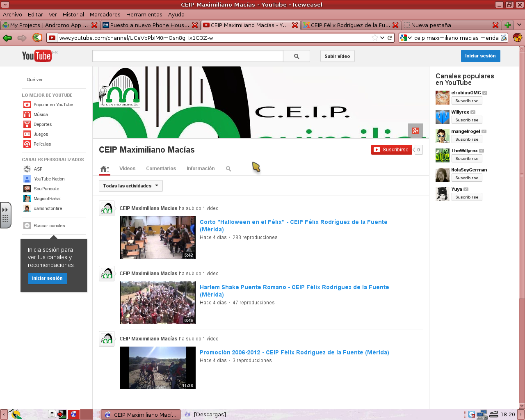Screen dimensions: 525x420
Task: Open the new tab plus button
Action: coord(507,25)
